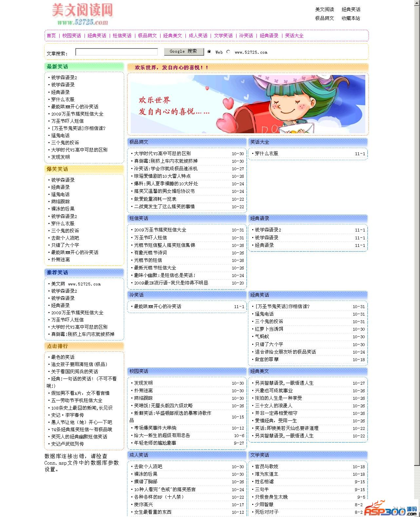Select 成人笑话 in the navigation bar
Screen dimensions: 420x517
(x=198, y=36)
